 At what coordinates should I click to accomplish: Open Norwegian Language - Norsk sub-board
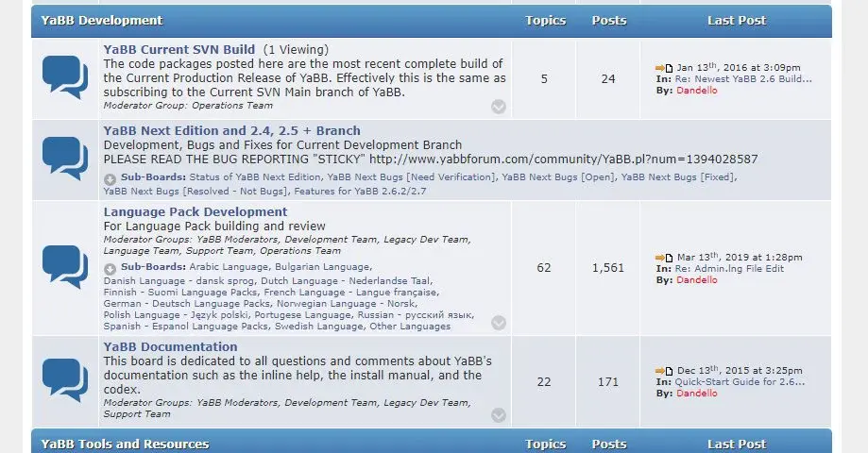pos(346,304)
